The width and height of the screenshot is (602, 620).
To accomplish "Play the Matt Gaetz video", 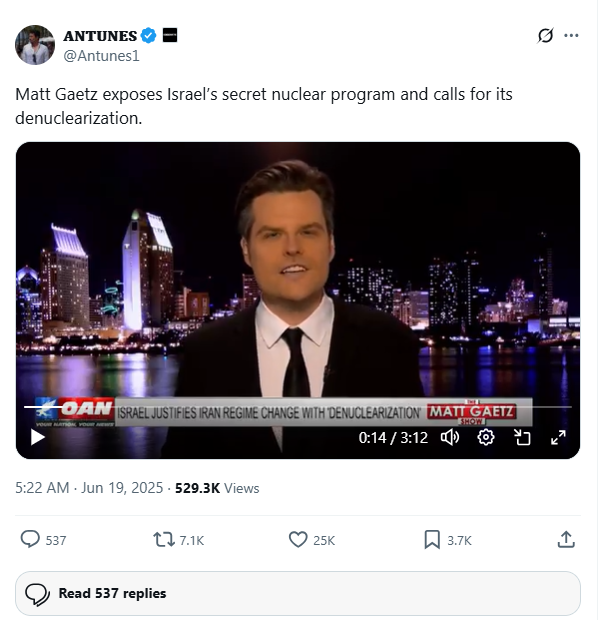I will pos(38,437).
